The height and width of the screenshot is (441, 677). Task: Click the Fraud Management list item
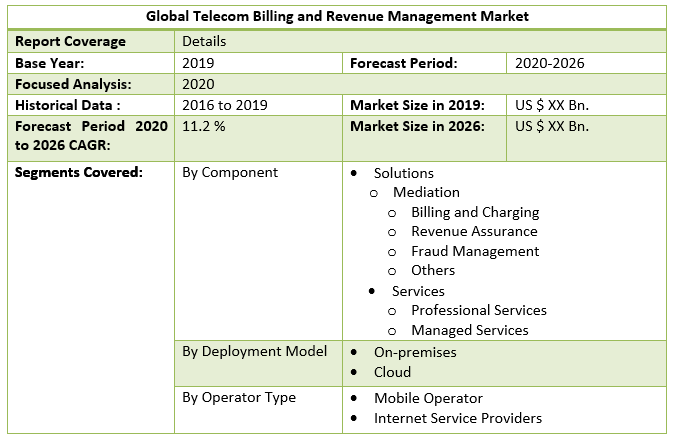click(475, 251)
